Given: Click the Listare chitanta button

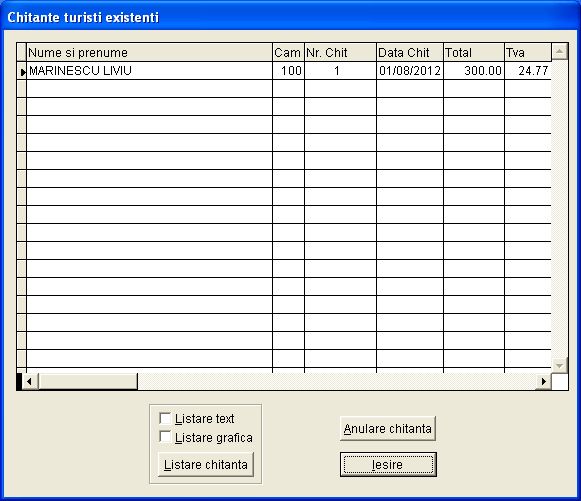Looking at the screenshot, I should tap(206, 464).
